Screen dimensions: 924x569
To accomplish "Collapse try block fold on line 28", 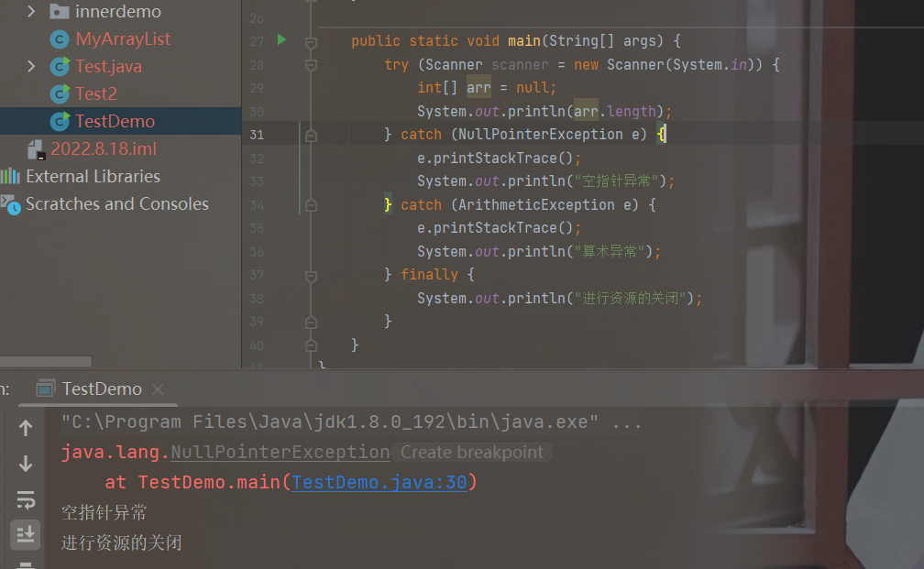I will point(311,65).
